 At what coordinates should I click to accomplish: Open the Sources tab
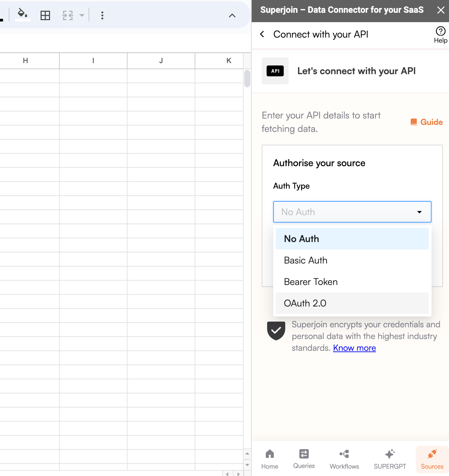[432, 460]
